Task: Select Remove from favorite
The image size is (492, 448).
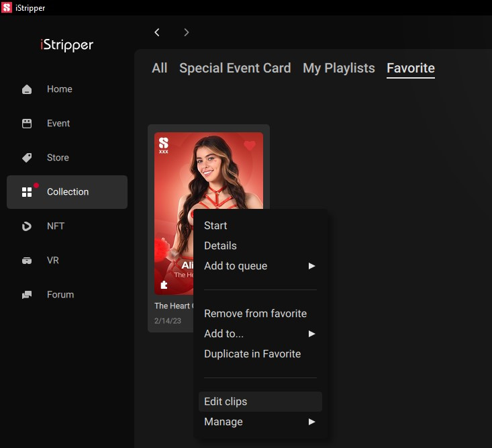Action: coord(255,314)
